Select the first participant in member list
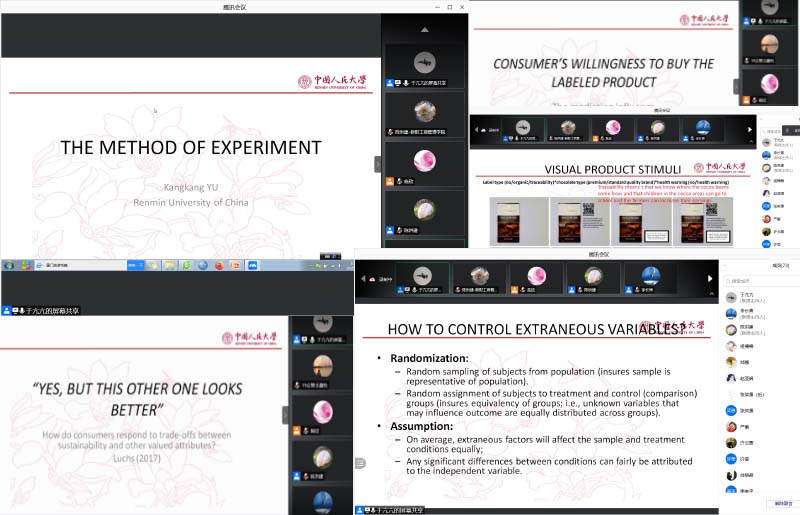The image size is (800, 515). click(x=745, y=296)
